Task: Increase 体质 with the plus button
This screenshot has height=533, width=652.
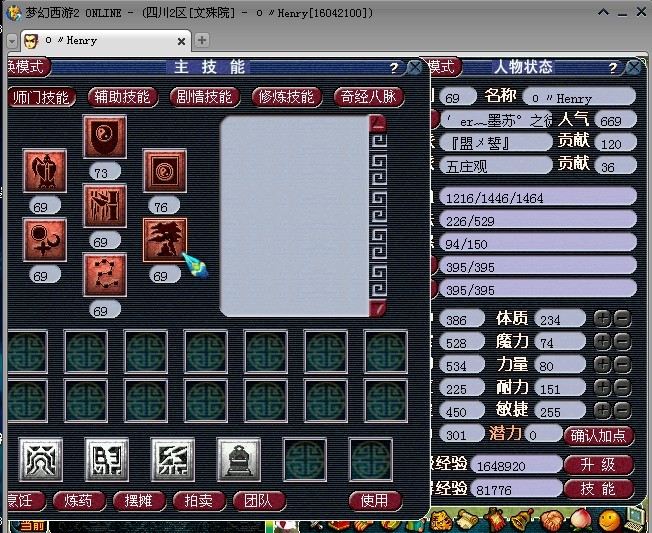Action: coord(602,319)
